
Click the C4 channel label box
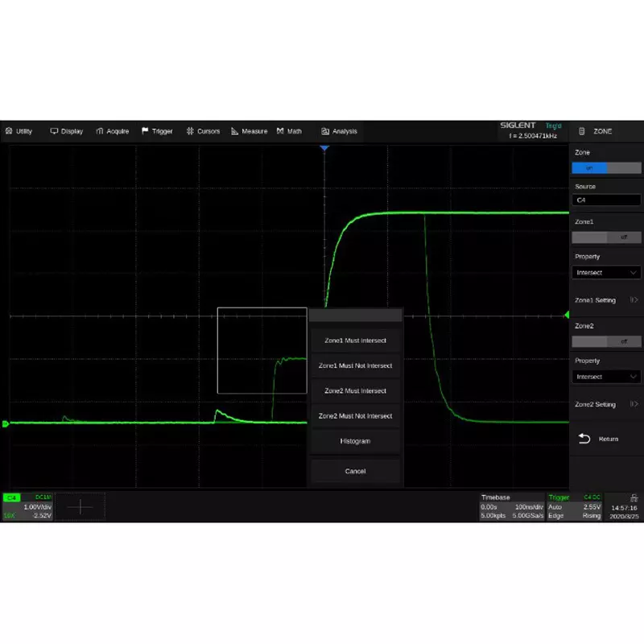point(11,497)
